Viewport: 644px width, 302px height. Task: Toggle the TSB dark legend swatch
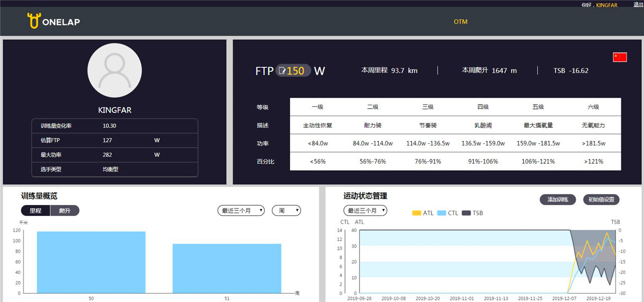click(x=467, y=213)
